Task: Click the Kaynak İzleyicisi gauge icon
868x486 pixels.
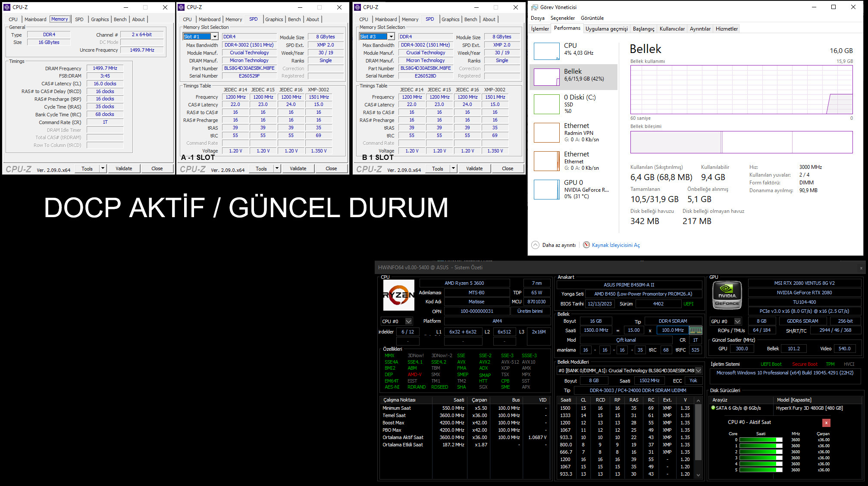Action: coord(586,245)
